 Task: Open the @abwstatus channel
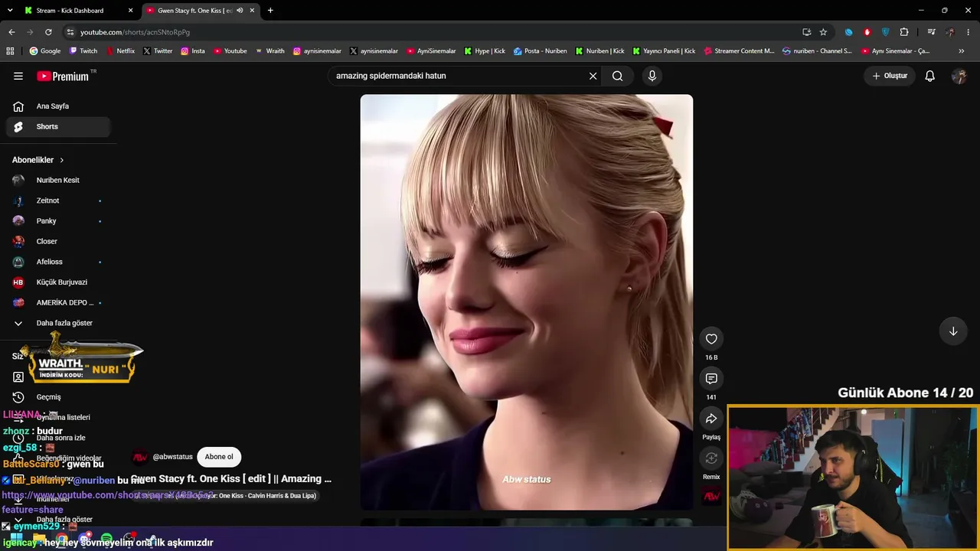172,457
